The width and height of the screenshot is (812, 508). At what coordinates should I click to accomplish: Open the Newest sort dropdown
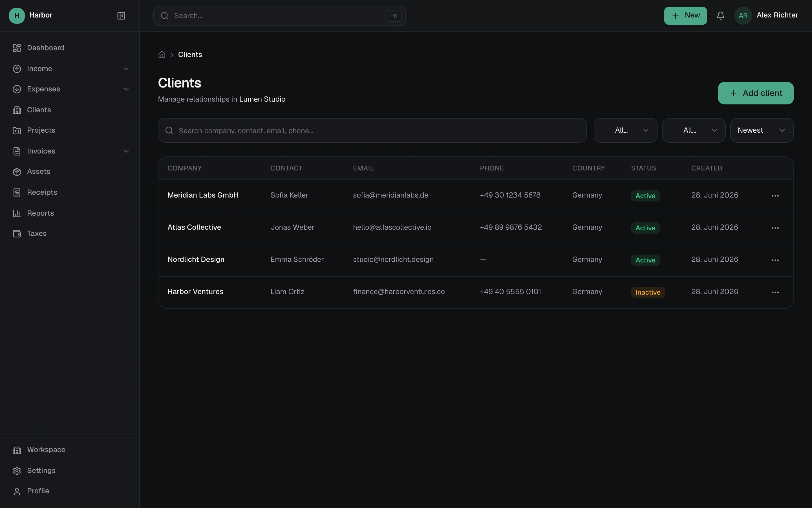(x=762, y=130)
